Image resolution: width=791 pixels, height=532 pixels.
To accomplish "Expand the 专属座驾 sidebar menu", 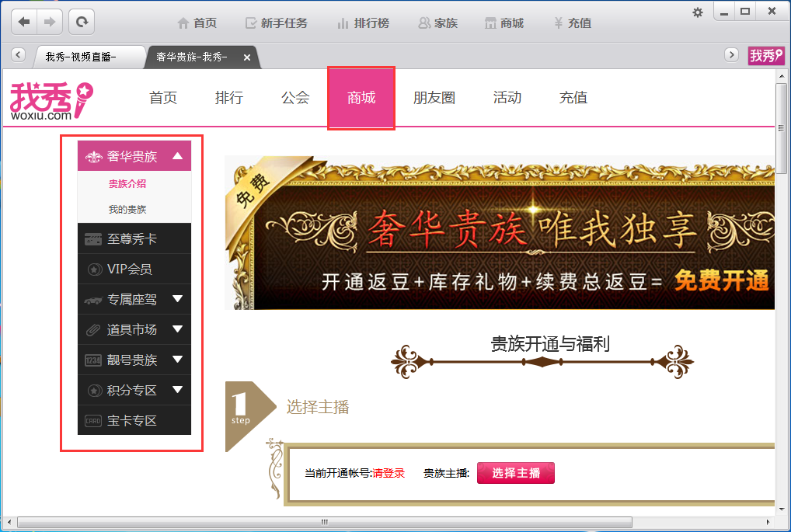I will coord(177,299).
